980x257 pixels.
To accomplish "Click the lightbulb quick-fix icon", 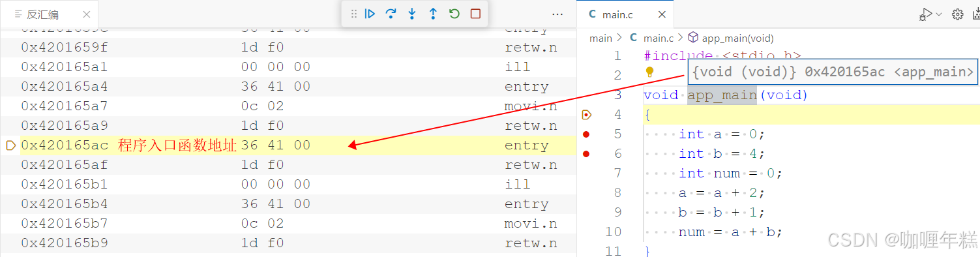I will (649, 72).
